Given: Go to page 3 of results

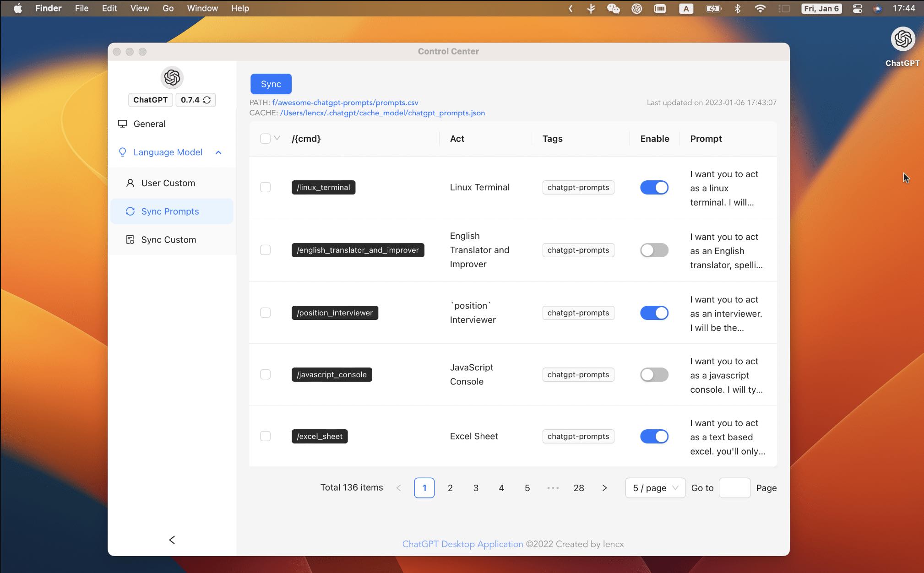Looking at the screenshot, I should click(x=476, y=488).
